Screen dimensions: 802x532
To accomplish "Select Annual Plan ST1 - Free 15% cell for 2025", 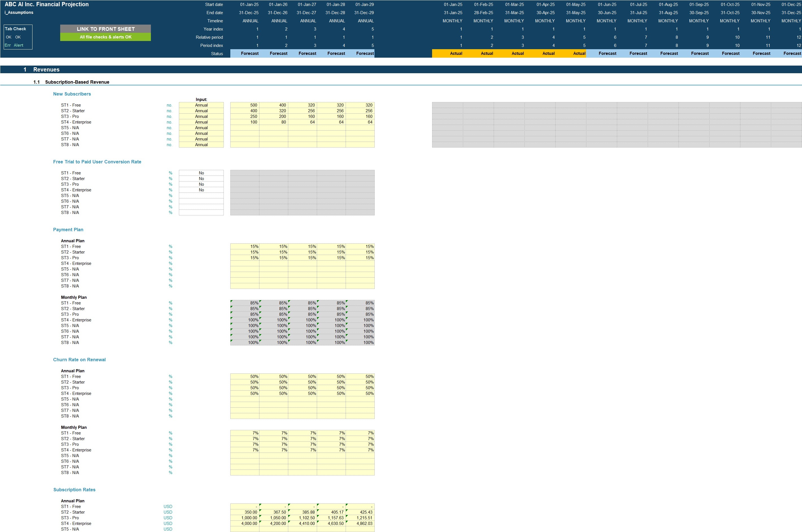I will [x=245, y=247].
